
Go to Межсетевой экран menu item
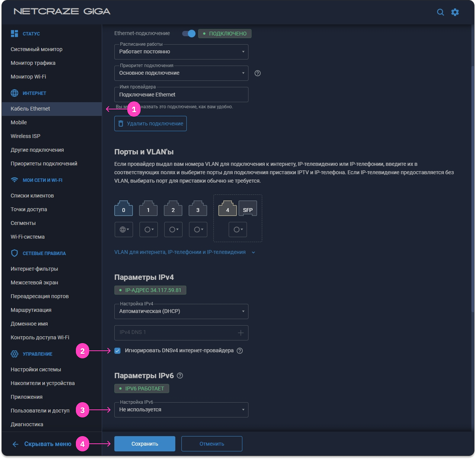pos(34,282)
